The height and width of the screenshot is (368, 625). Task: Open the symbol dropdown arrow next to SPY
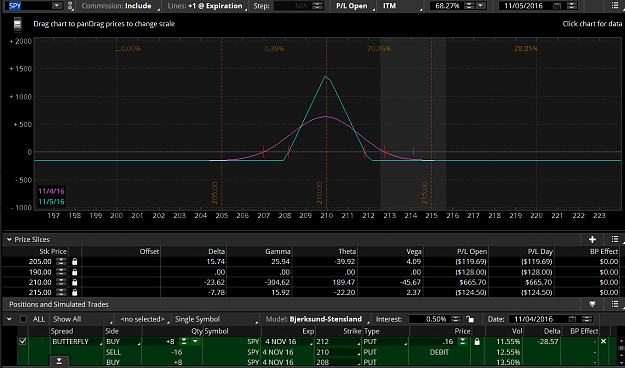coord(57,6)
